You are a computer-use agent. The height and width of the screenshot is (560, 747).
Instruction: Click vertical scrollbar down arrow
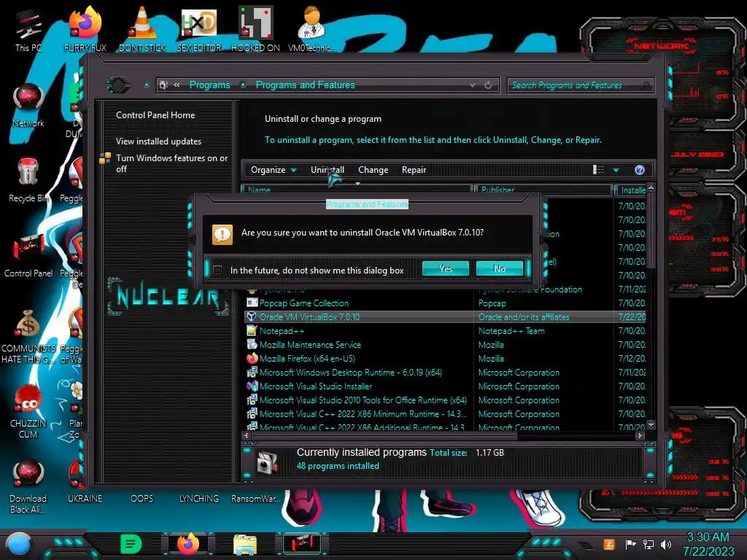(651, 424)
